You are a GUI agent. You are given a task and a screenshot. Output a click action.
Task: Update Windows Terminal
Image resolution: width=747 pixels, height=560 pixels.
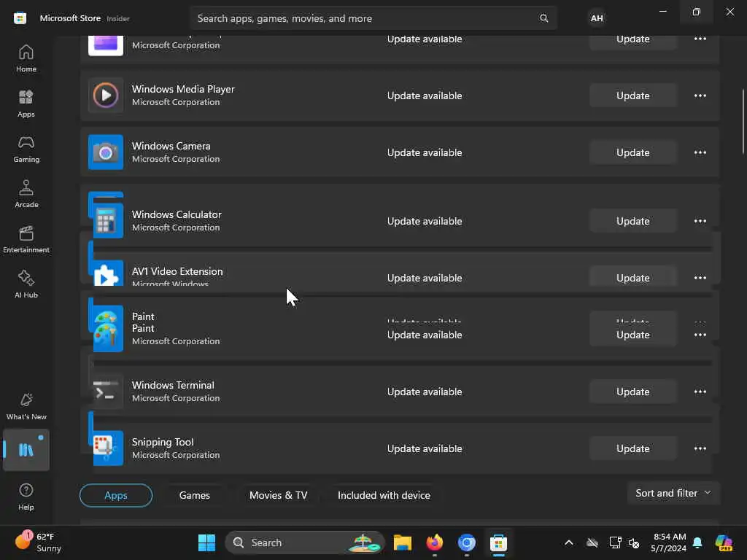pos(632,392)
